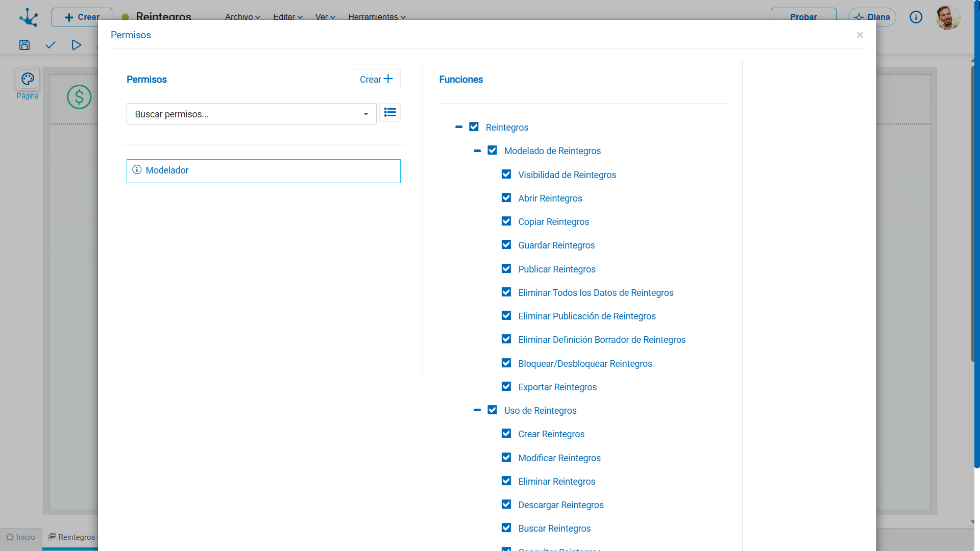
Task: Click the green dollar sign icon
Action: click(x=79, y=97)
